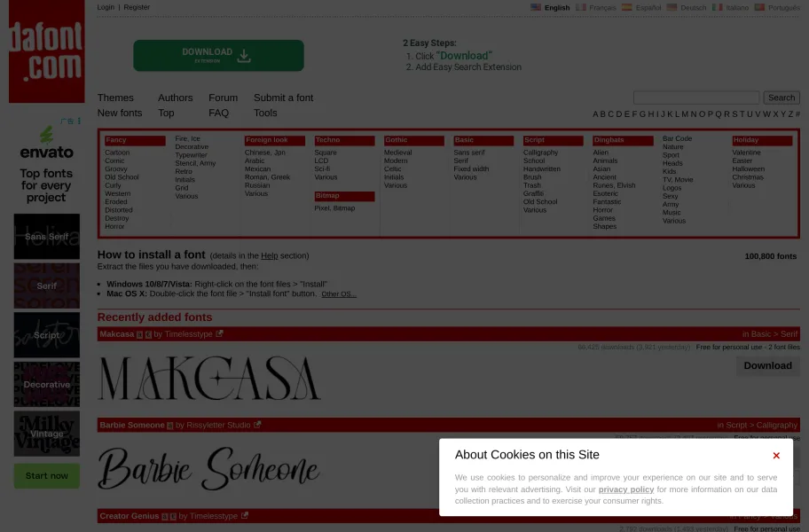809x532 pixels.
Task: Open the Script ad thumbnail
Action: pos(46,335)
